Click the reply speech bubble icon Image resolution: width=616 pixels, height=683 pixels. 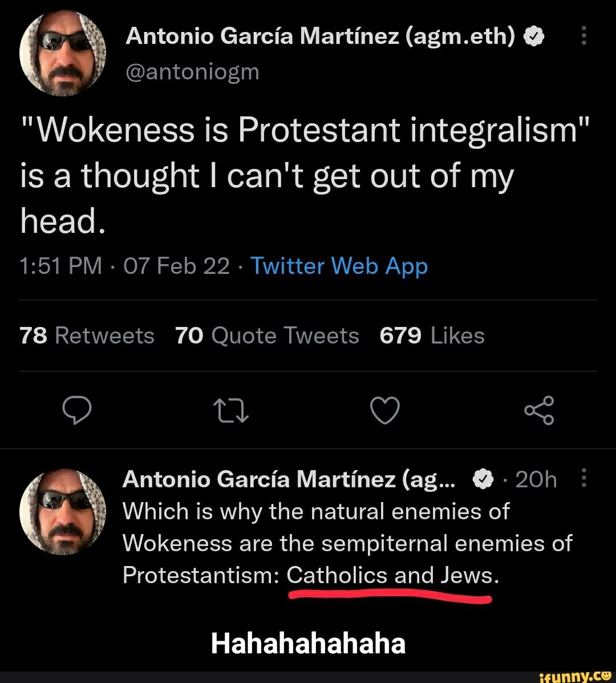coord(77,411)
